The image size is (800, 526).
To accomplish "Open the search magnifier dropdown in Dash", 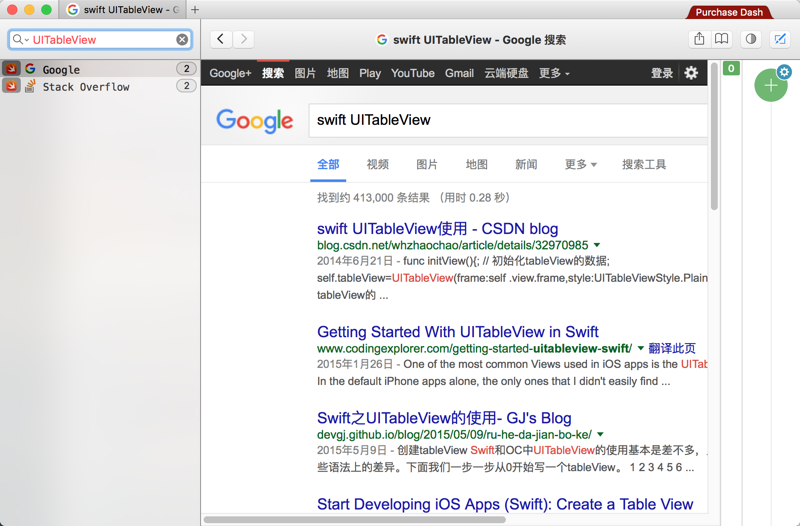I will point(20,40).
